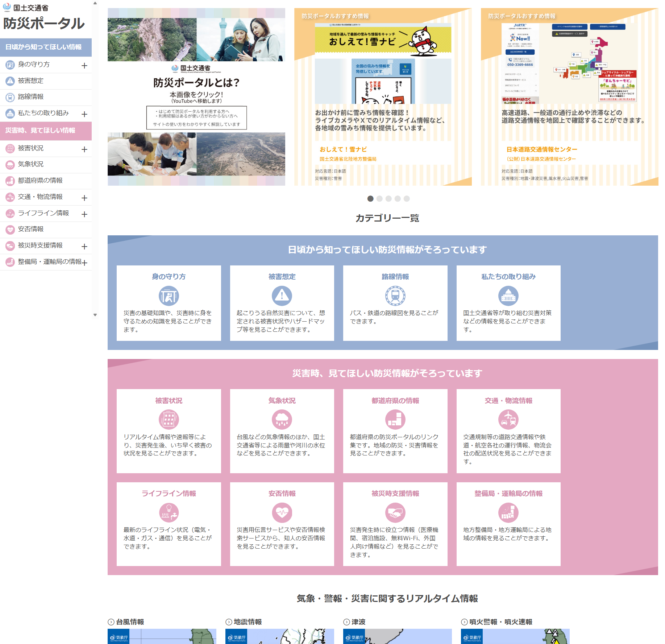The height and width of the screenshot is (644, 665).
Task: Select the second carousel dot indicator
Action: [379, 199]
